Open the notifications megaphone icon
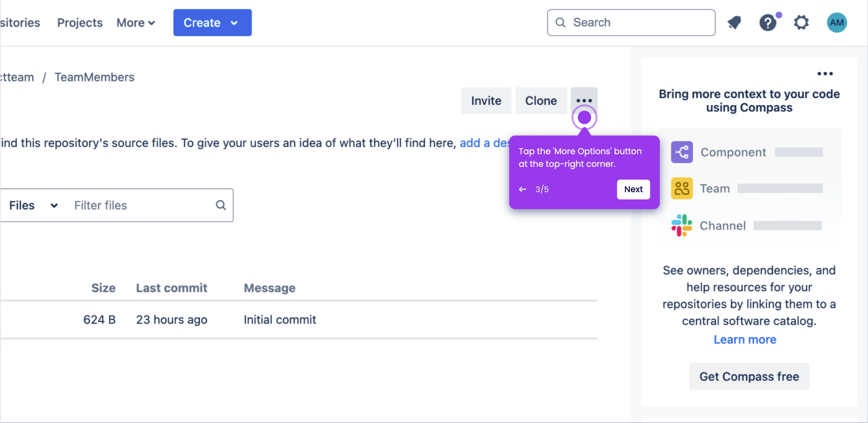The height and width of the screenshot is (423, 868). pyautogui.click(x=734, y=23)
